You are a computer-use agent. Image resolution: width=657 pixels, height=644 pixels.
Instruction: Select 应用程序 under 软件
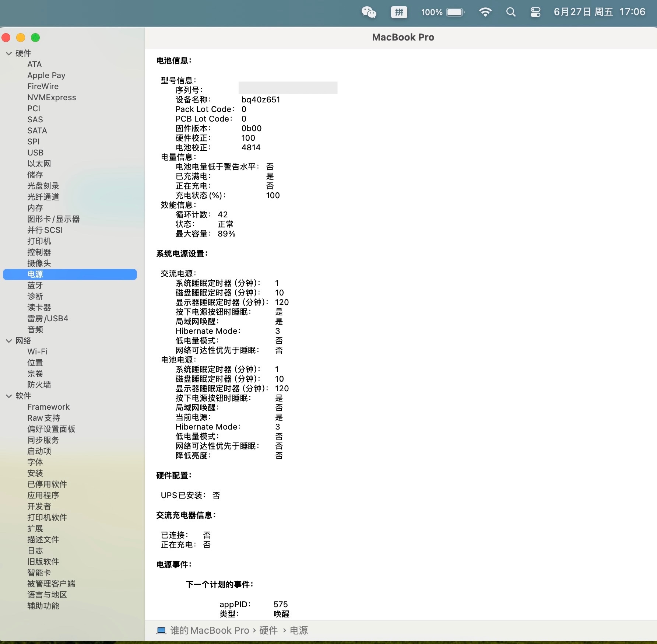point(43,496)
